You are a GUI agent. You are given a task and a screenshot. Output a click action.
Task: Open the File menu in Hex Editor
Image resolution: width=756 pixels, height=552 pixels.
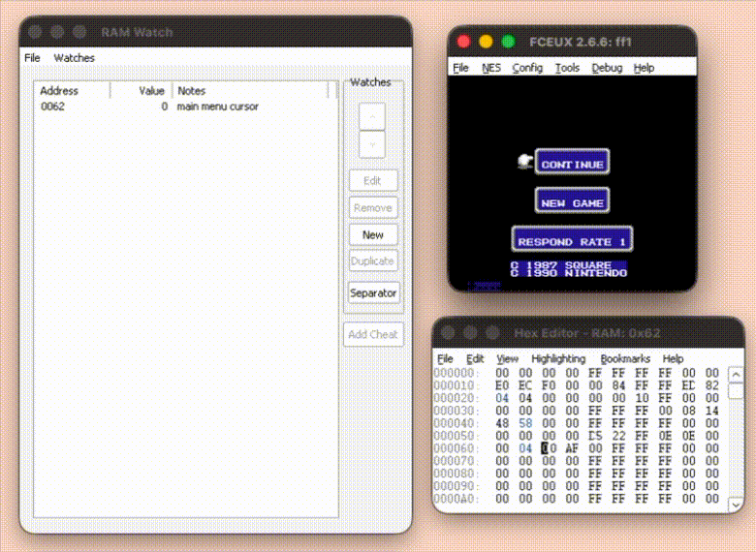pos(445,359)
